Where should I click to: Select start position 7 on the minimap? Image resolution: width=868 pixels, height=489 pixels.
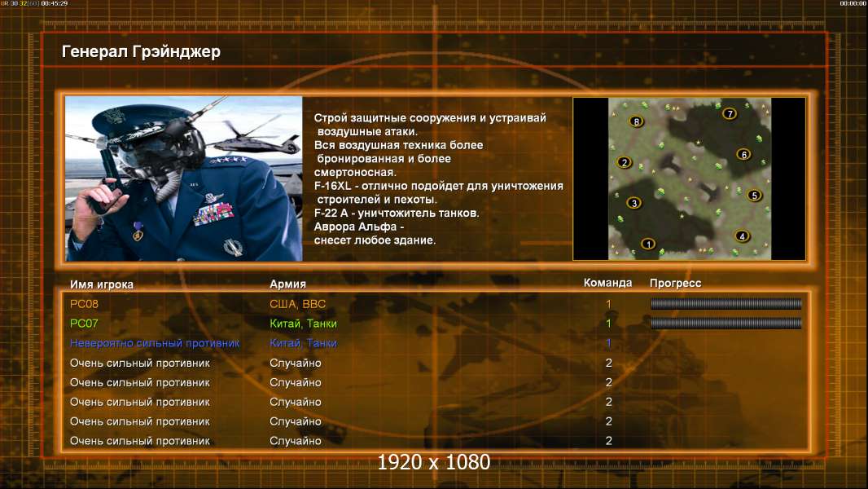730,114
